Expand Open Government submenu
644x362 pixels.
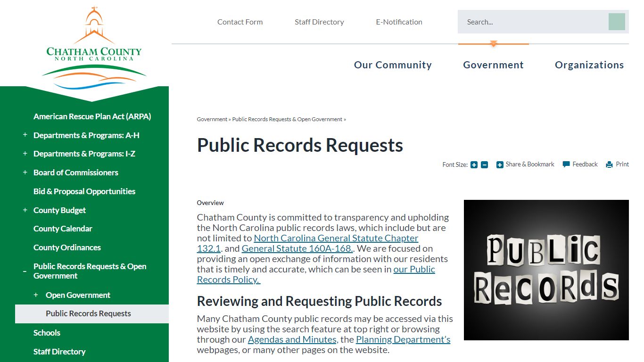pyautogui.click(x=36, y=295)
